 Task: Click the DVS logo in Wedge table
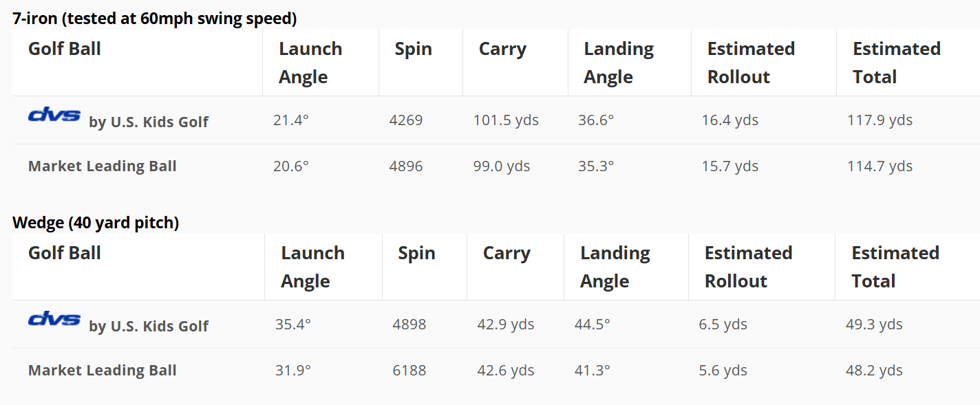click(54, 320)
